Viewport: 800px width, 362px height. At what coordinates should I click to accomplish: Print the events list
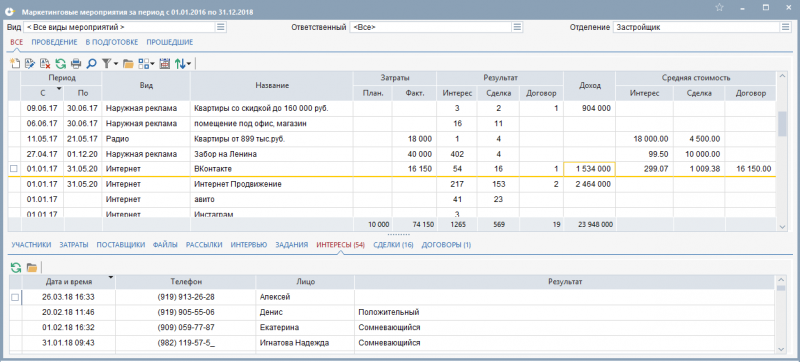[76, 64]
